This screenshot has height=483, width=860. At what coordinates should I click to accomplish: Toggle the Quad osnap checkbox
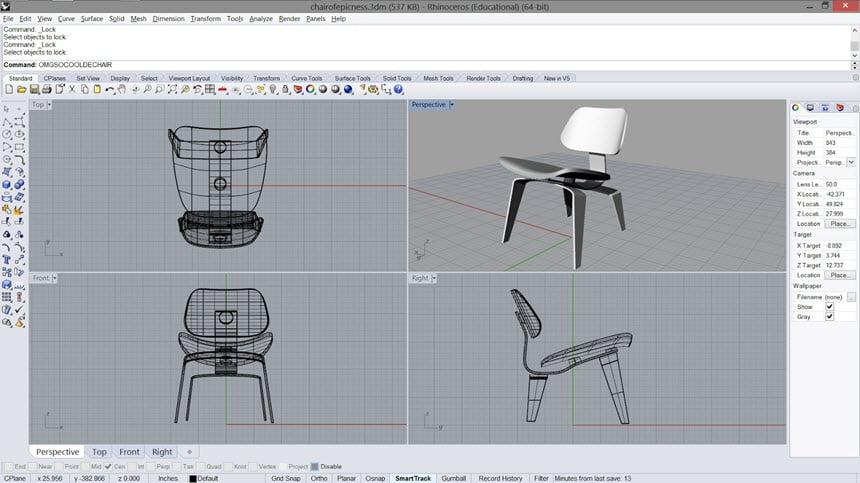click(201, 467)
